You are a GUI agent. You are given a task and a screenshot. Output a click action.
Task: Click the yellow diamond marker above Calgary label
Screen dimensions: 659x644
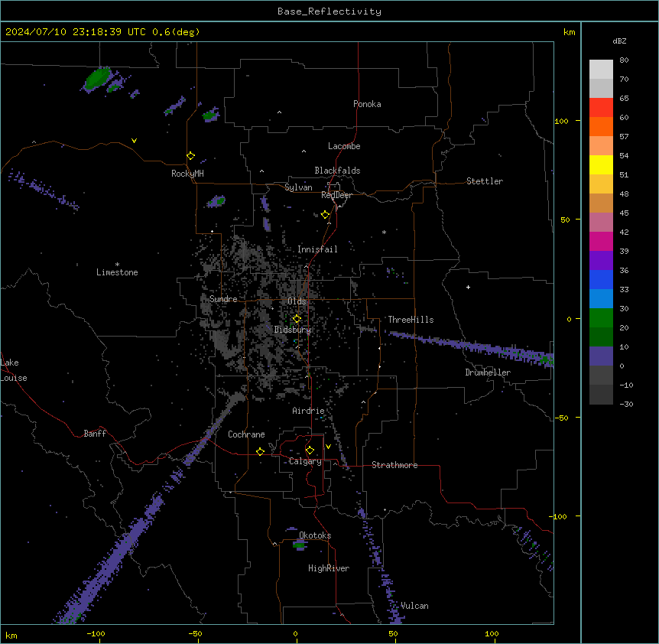pos(310,450)
